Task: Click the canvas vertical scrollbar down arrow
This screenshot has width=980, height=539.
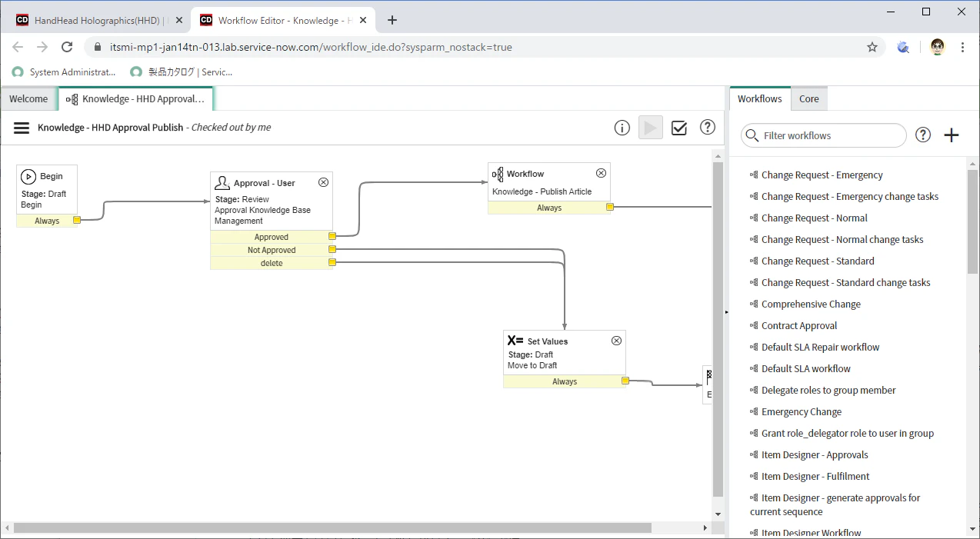Action: click(x=718, y=514)
